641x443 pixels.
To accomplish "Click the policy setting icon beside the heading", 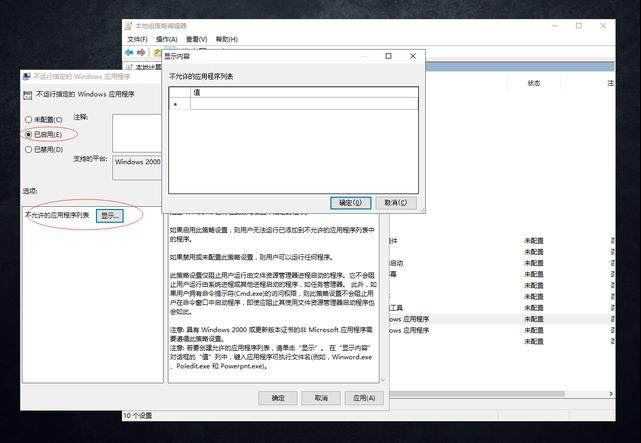I will click(28, 95).
